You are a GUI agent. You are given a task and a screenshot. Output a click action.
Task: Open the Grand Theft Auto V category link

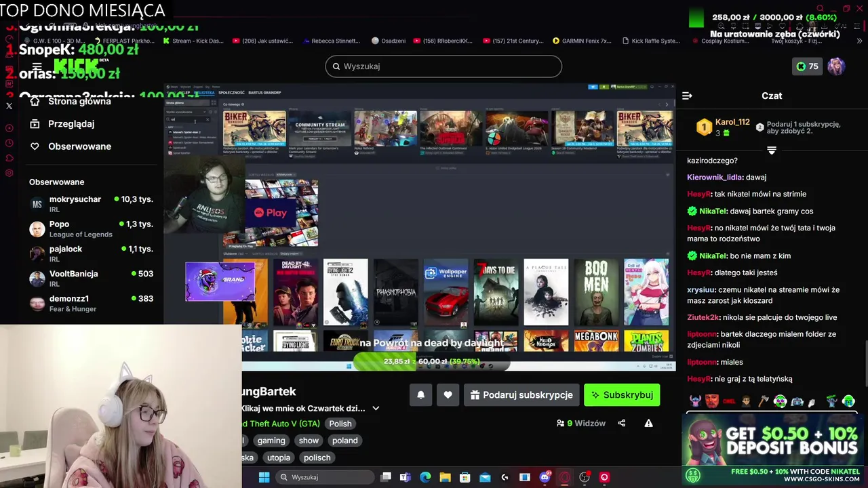click(x=281, y=424)
